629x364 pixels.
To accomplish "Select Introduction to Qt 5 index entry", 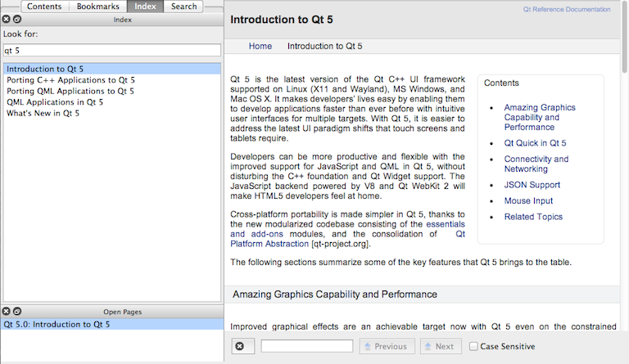I will (x=112, y=69).
